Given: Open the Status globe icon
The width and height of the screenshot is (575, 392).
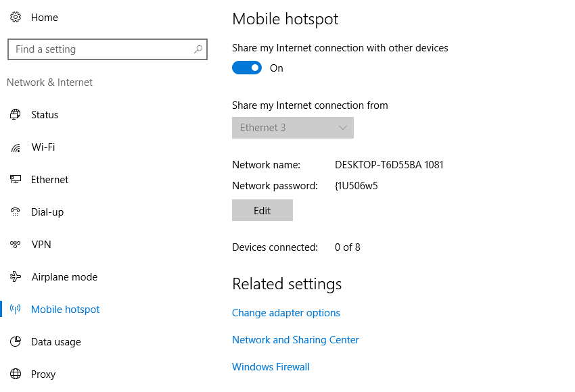Looking at the screenshot, I should point(16,115).
